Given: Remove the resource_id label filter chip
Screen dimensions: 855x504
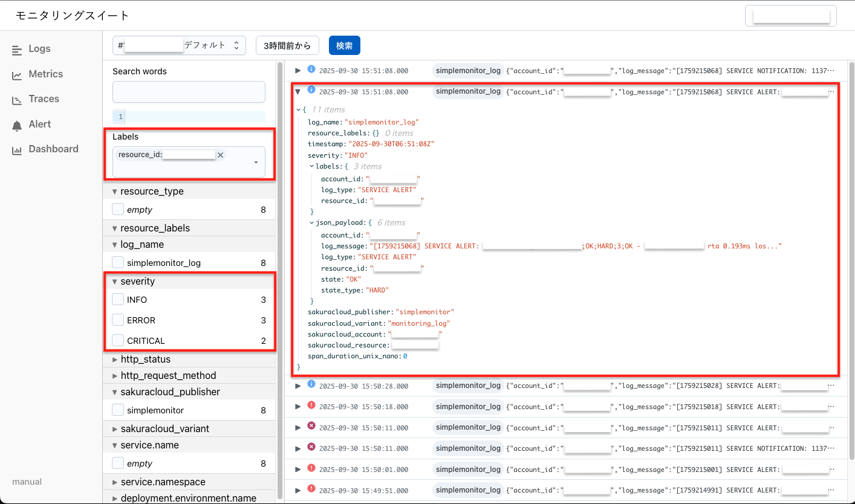Looking at the screenshot, I should pos(220,155).
